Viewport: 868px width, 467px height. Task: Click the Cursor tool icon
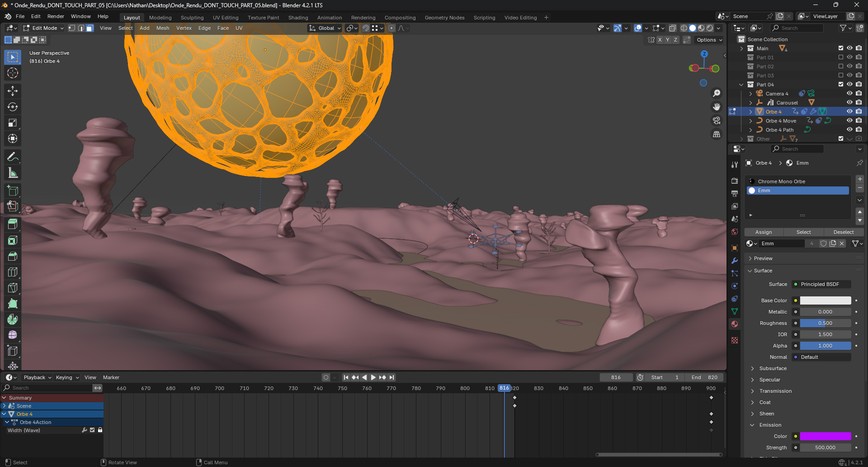coord(13,73)
